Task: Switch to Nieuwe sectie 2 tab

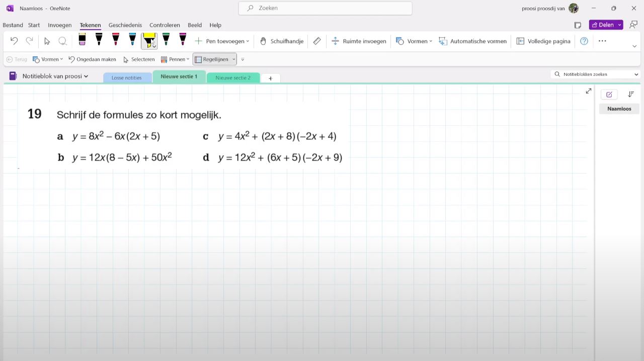Action: (x=233, y=77)
